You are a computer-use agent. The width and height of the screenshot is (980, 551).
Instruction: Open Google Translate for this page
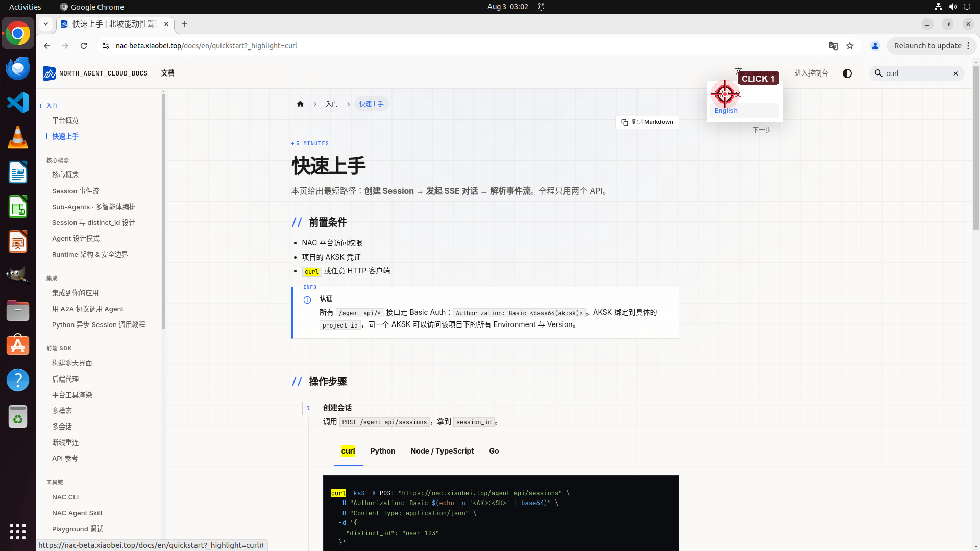[x=834, y=46]
